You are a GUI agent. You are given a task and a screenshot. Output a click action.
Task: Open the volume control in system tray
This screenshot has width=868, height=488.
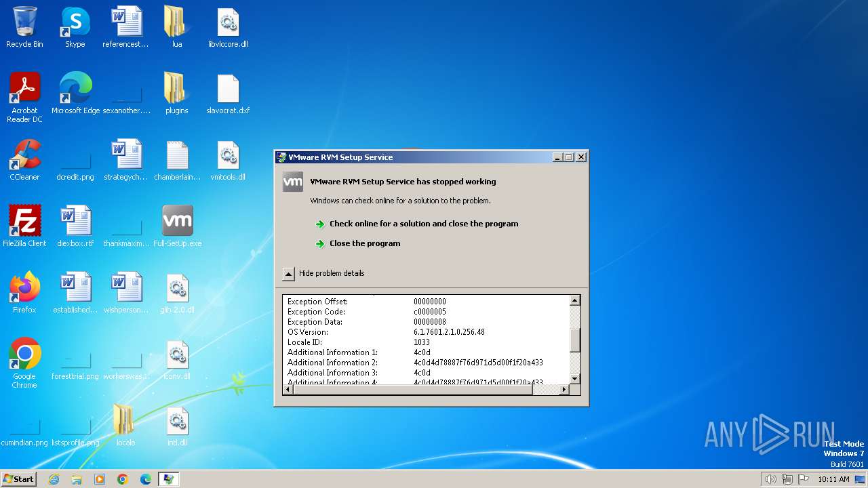click(x=770, y=479)
